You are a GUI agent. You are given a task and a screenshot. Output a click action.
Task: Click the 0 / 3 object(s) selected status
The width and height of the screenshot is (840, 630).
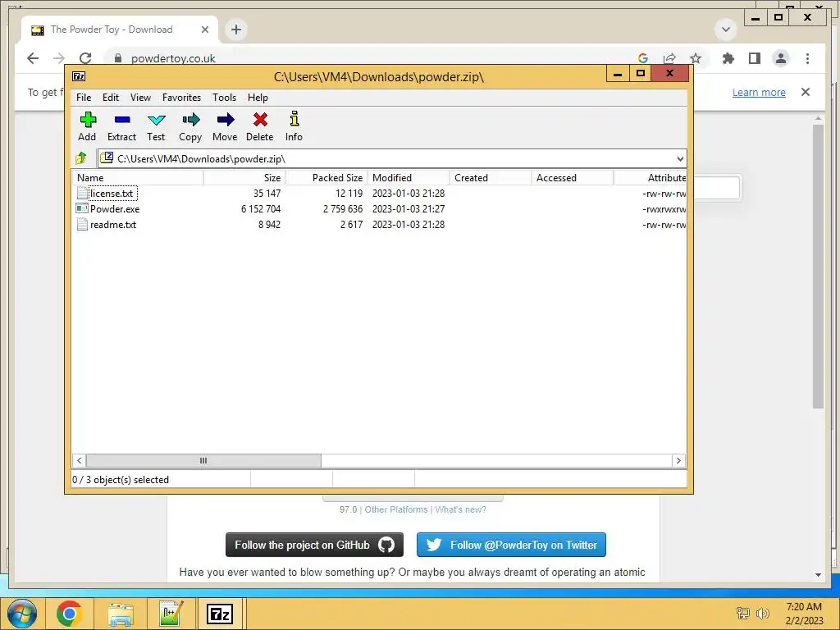tap(121, 480)
